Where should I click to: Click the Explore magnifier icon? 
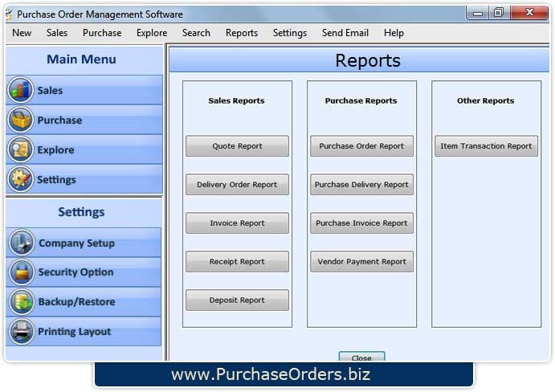[21, 149]
